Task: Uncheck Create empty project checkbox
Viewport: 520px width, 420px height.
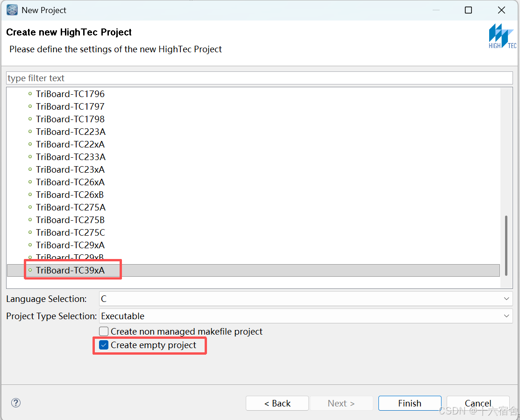Action: [x=104, y=345]
